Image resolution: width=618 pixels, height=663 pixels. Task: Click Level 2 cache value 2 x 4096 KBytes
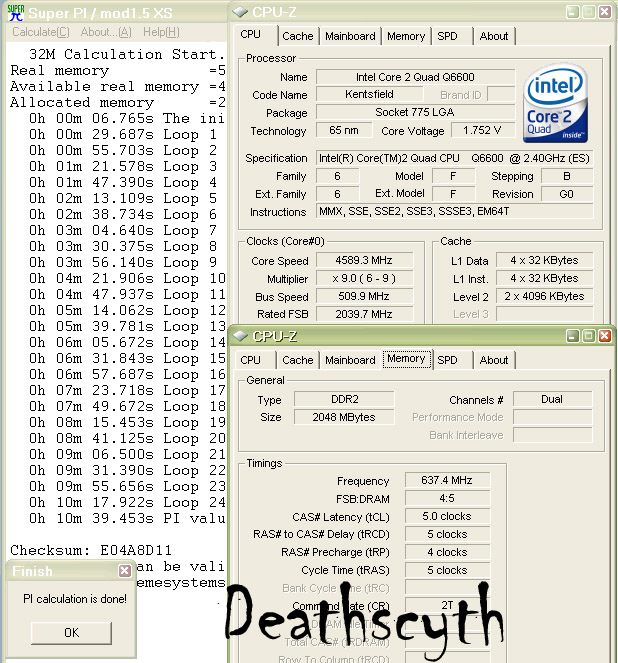point(544,296)
